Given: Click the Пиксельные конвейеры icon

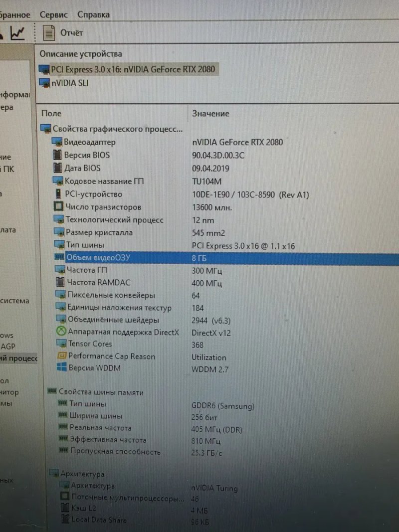Looking at the screenshot, I should (x=60, y=295).
